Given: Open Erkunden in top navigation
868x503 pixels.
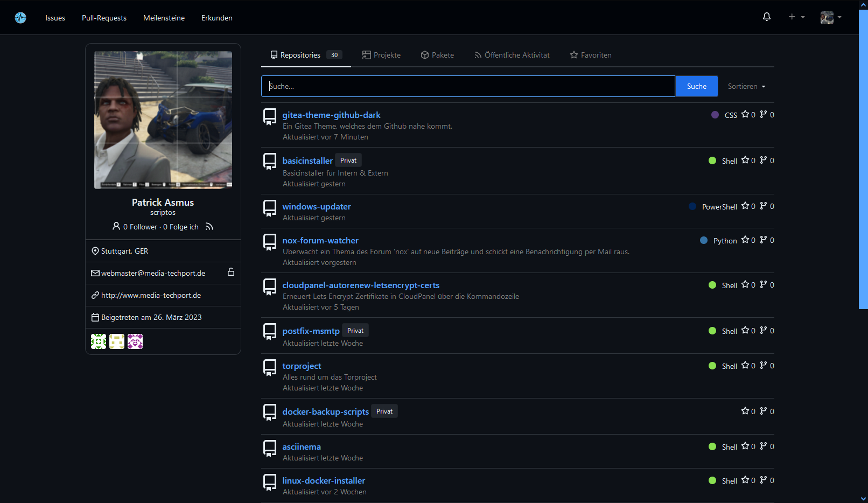Looking at the screenshot, I should click(x=217, y=18).
